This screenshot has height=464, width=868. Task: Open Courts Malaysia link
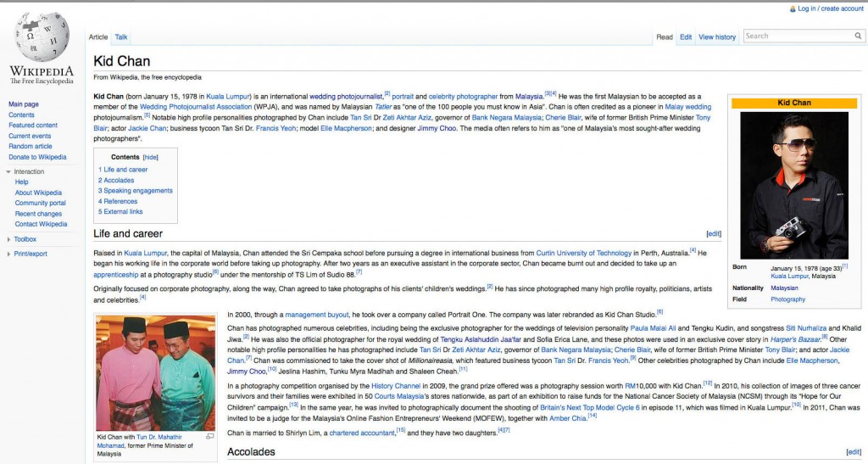(x=398, y=396)
